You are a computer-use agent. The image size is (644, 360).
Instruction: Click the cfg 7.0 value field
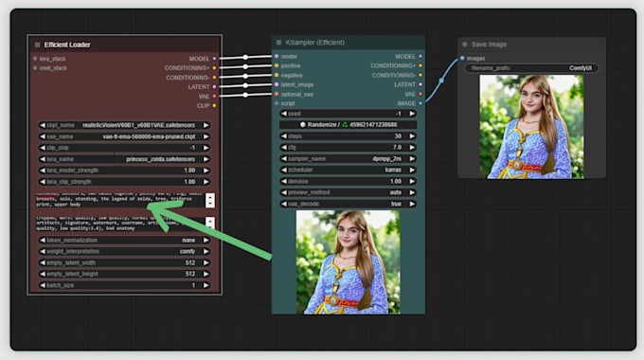click(348, 147)
